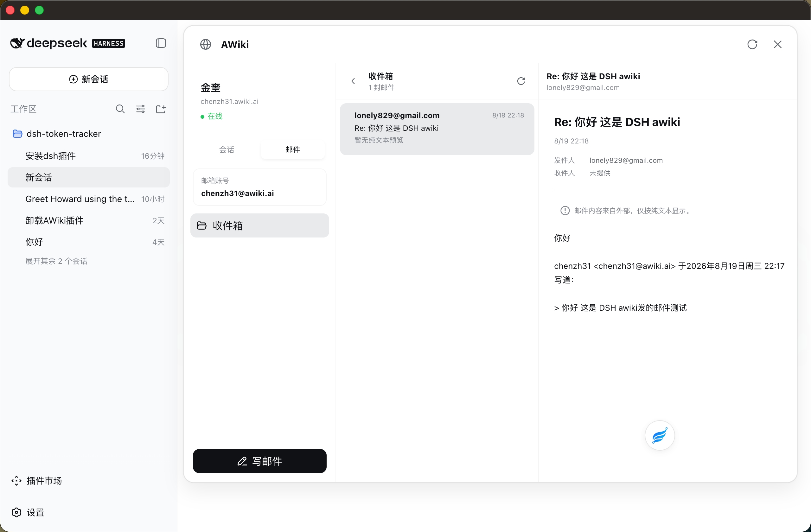
Task: Click the 工作区 section label
Action: 23,109
